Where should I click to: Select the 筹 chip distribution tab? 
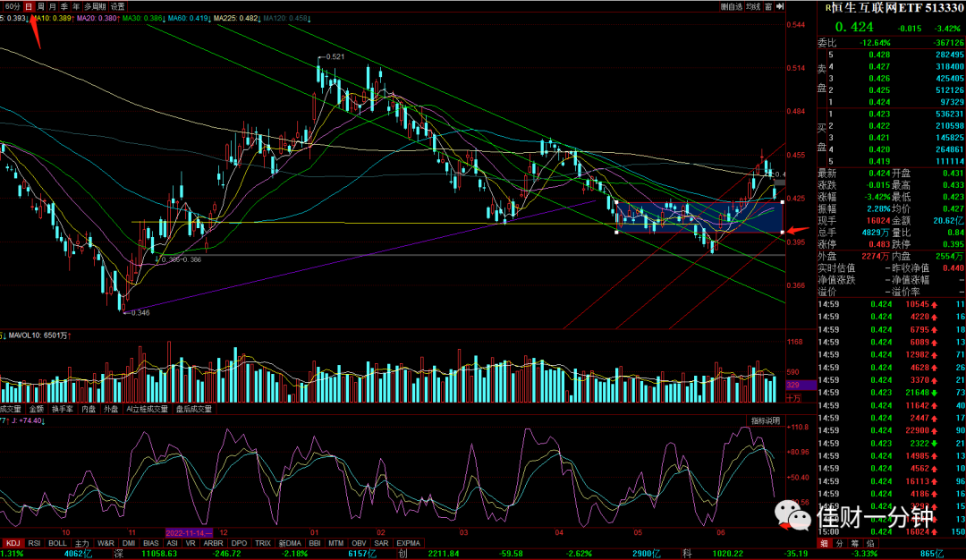tap(854, 543)
